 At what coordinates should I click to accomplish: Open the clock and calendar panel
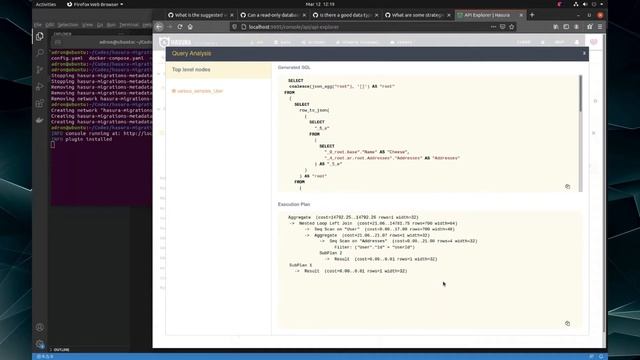[x=320, y=4]
